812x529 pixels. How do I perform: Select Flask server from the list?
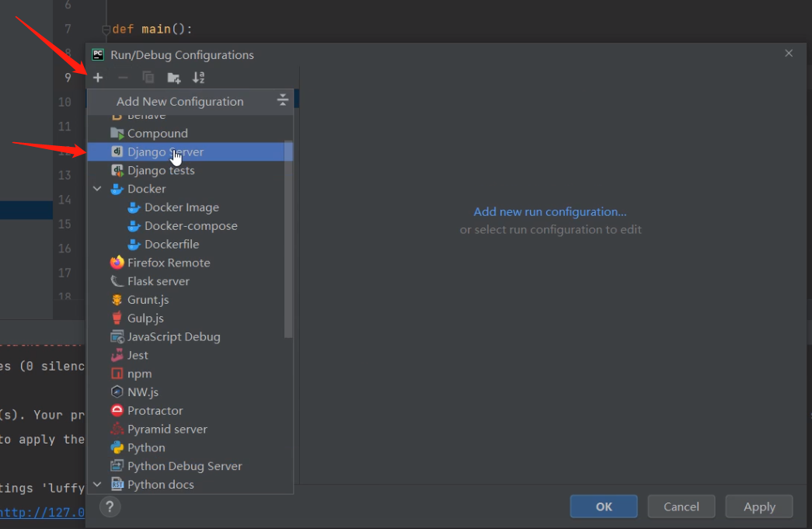click(190, 281)
